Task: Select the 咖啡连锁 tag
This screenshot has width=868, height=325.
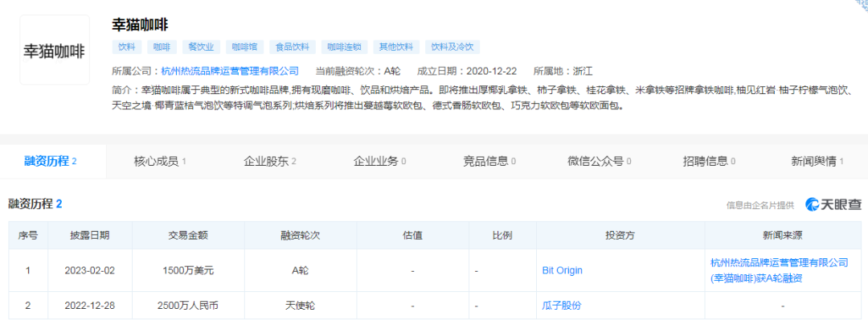Action: [345, 47]
